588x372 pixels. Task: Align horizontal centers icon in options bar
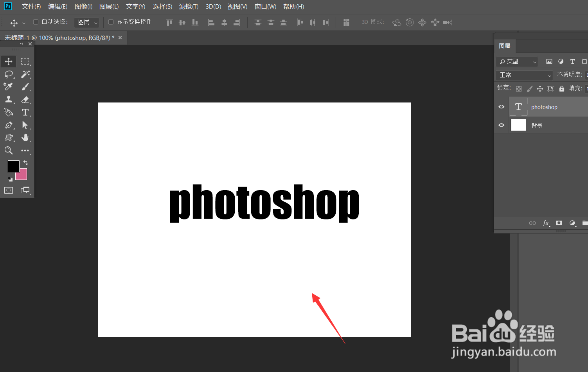(x=224, y=23)
